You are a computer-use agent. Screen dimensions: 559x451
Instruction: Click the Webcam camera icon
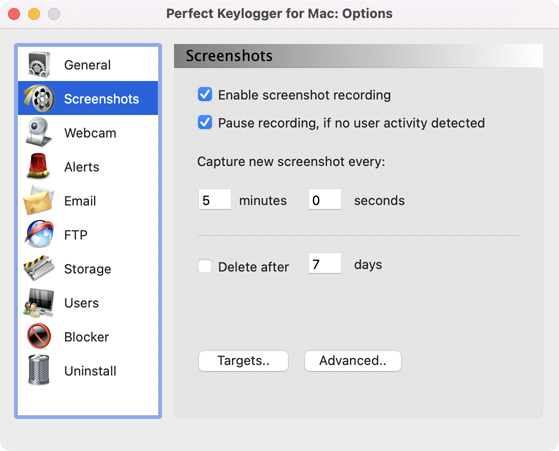[x=39, y=132]
